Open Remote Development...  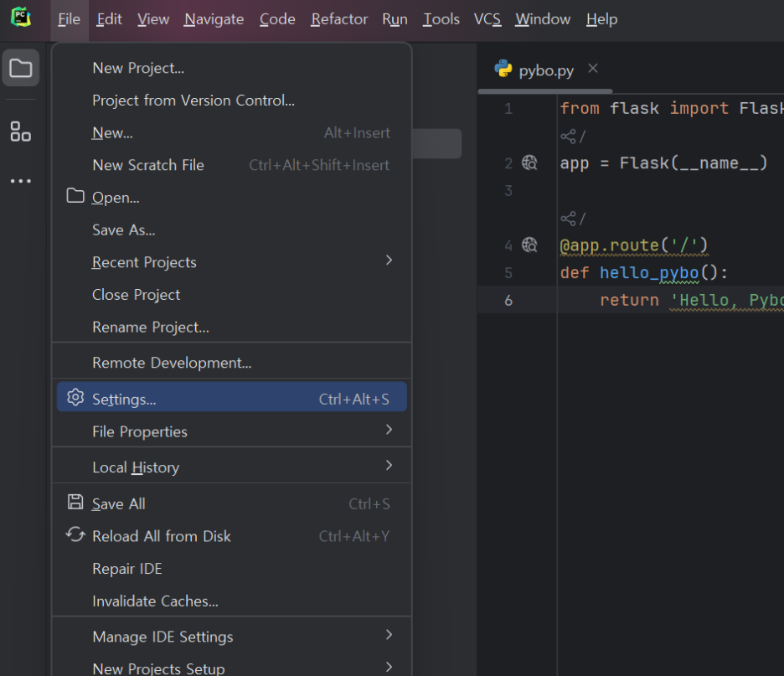pyautogui.click(x=231, y=363)
